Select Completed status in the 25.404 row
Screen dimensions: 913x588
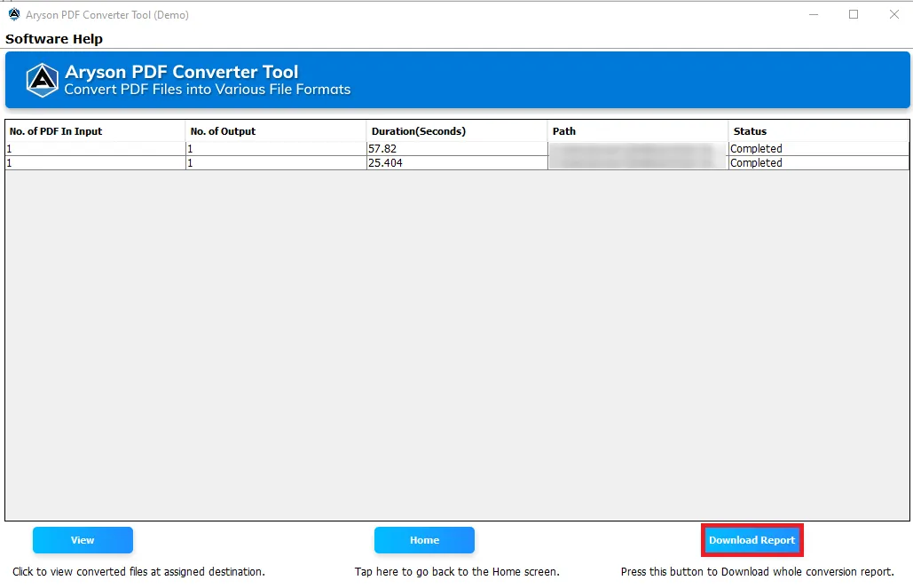click(818, 163)
